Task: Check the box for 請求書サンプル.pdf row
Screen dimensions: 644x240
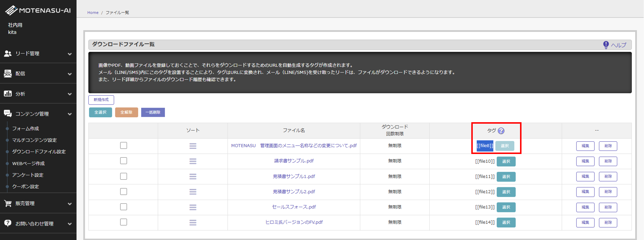Action: (124, 161)
